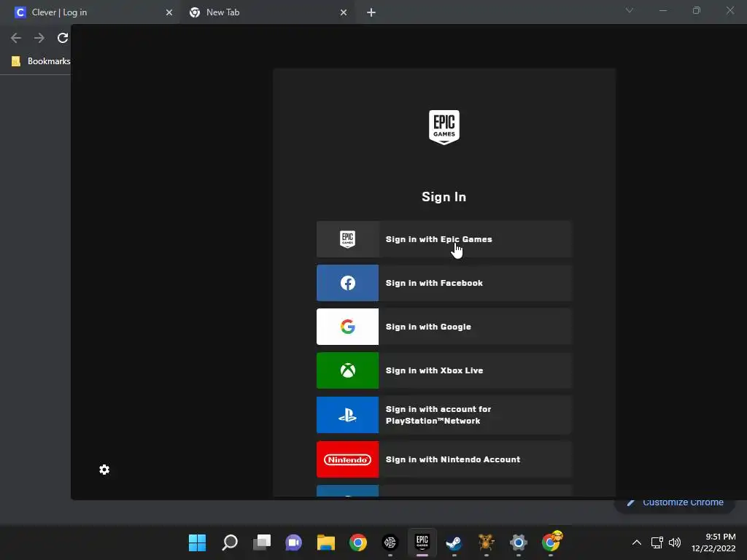747x560 pixels.
Task: Choose Sign in with Nintendo Account
Action: [x=444, y=459]
